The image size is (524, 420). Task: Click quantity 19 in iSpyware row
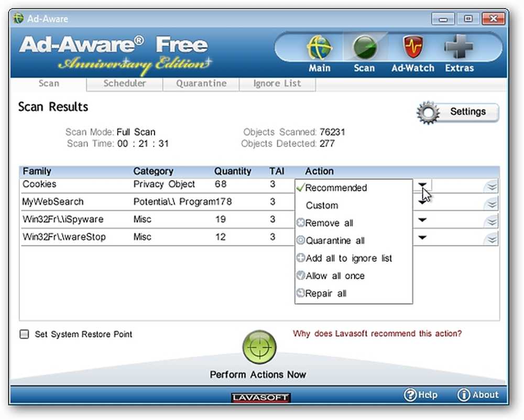(x=221, y=219)
